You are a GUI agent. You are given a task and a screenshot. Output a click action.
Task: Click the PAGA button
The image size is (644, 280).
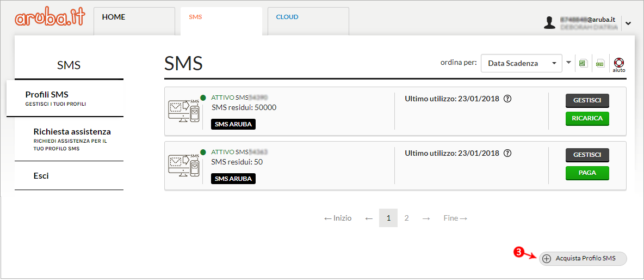pyautogui.click(x=587, y=173)
